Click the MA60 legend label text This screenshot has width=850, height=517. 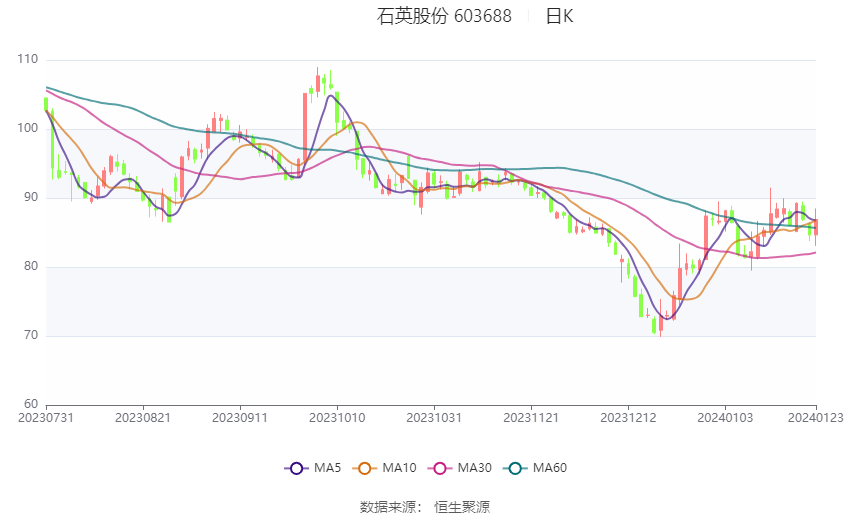tap(550, 468)
